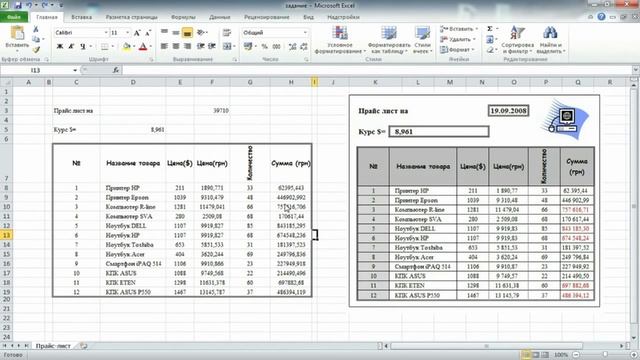The width and height of the screenshot is (640, 360).
Task: Click the Format Painter brush icon
Action: (36, 50)
